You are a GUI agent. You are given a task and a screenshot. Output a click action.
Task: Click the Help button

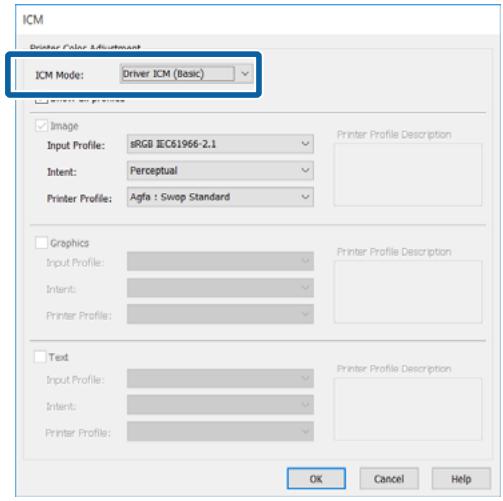(461, 479)
